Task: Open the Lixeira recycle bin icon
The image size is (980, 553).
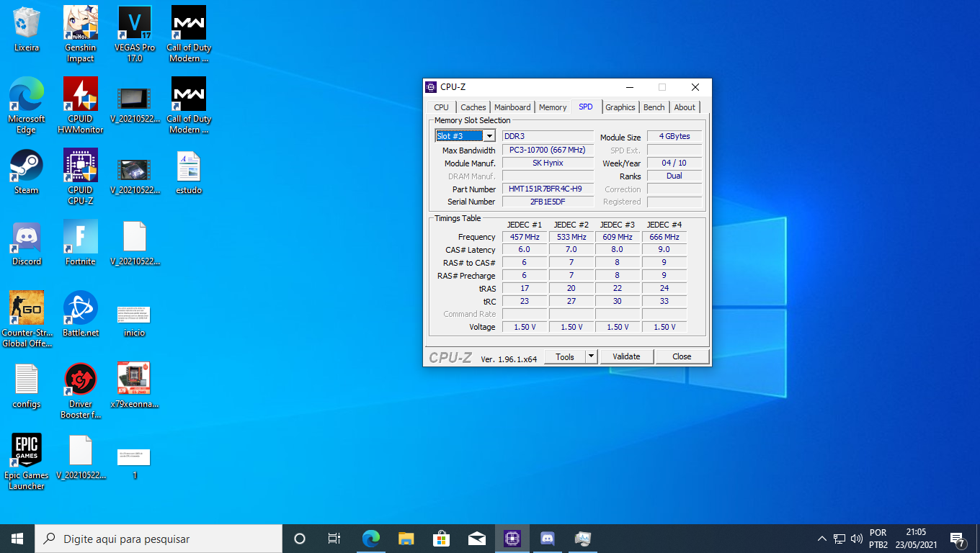Action: coord(27,30)
